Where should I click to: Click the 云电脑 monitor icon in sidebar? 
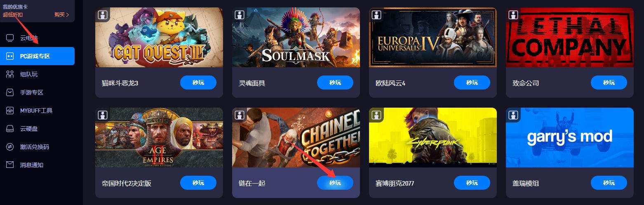pos(10,38)
